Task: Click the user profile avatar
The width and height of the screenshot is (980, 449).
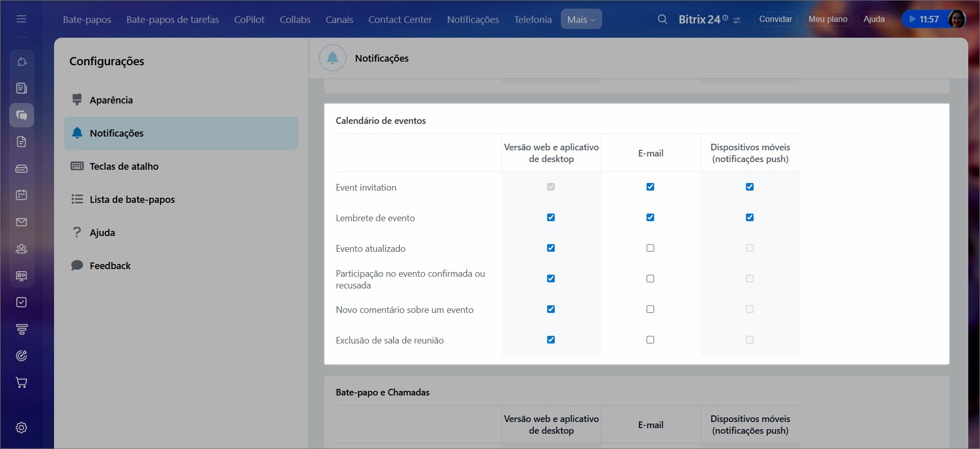Action: click(956, 19)
